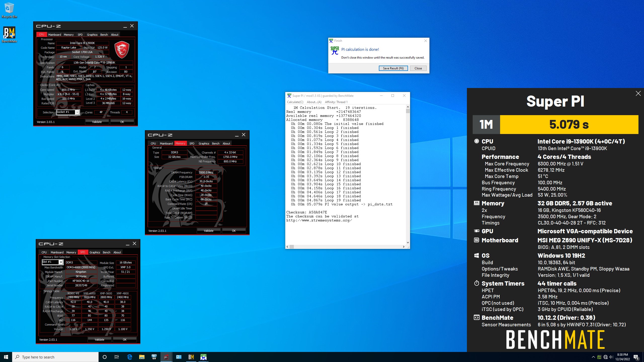The width and height of the screenshot is (644, 362).
Task: Open Task View on the taskbar
Action: (117, 357)
